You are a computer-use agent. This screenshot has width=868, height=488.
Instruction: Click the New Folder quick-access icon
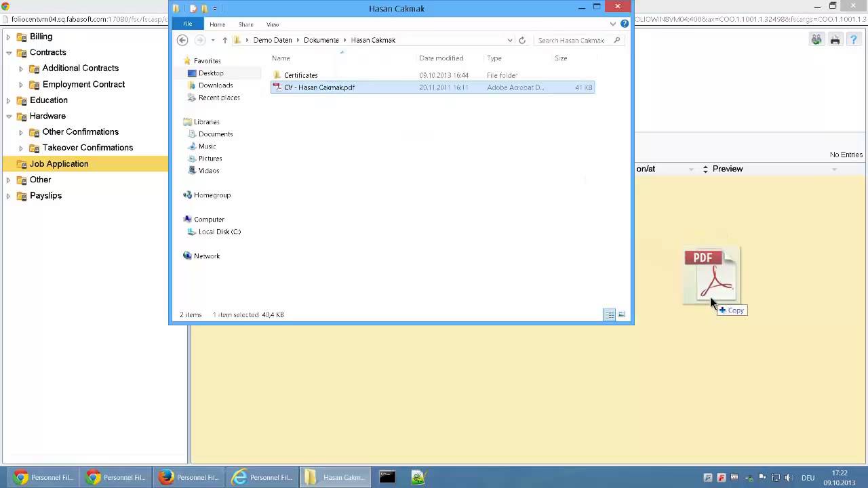203,9
